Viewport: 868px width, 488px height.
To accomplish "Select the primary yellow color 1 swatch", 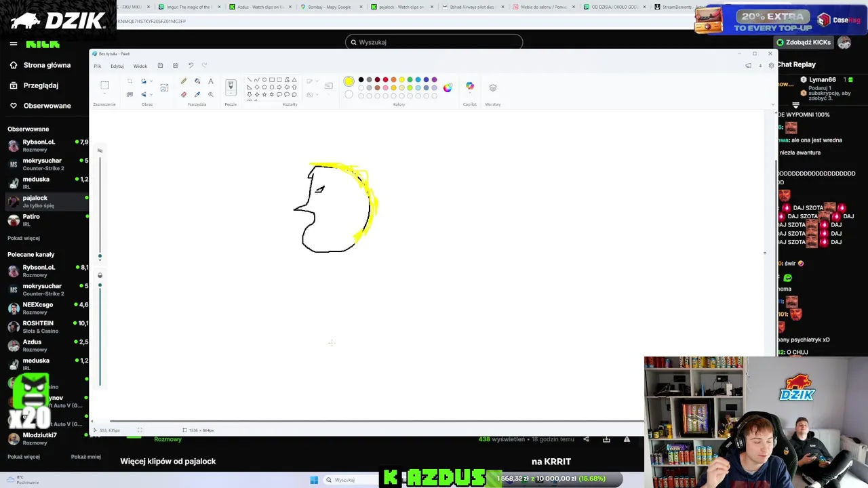I will pyautogui.click(x=349, y=81).
